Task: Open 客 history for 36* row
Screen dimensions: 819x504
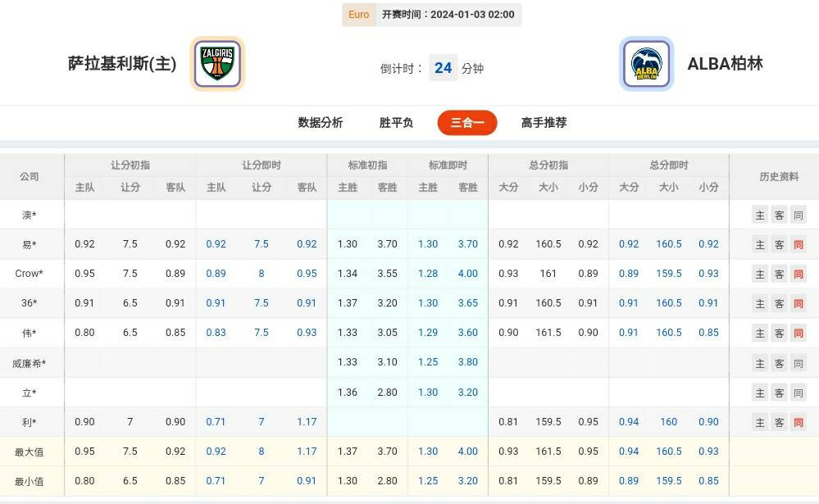Action: (x=779, y=303)
